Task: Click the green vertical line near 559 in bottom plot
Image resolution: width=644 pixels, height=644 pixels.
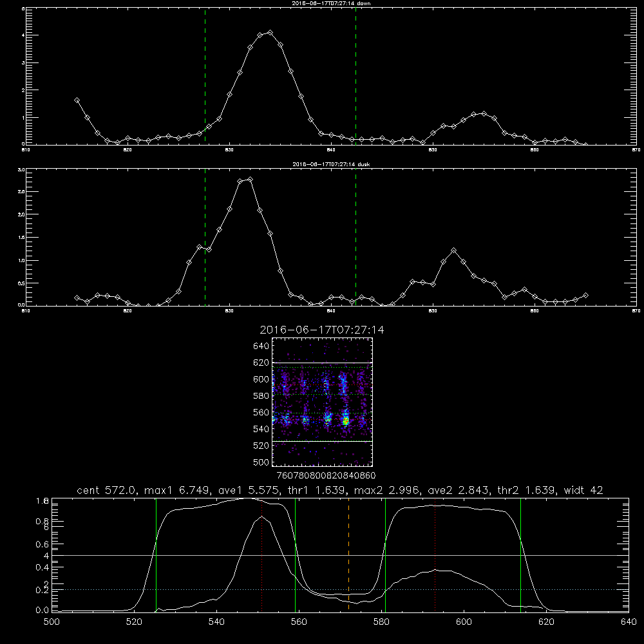Action: [x=296, y=554]
